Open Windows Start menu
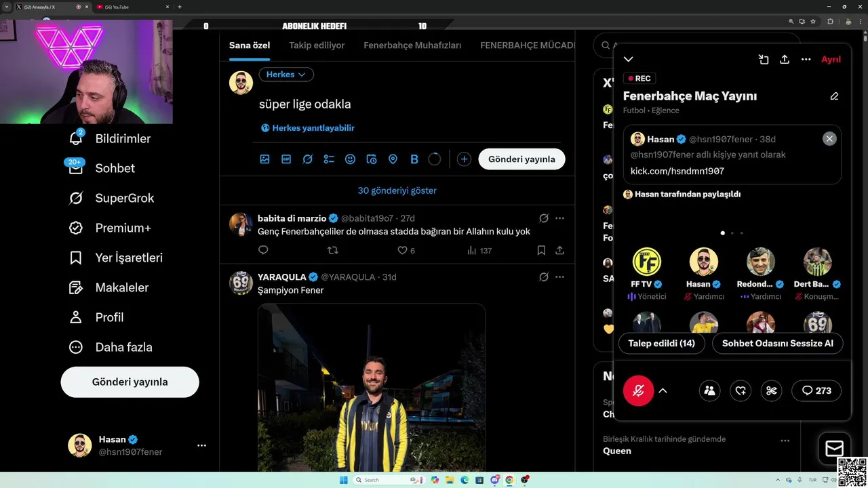The height and width of the screenshot is (488, 868). pyautogui.click(x=343, y=480)
